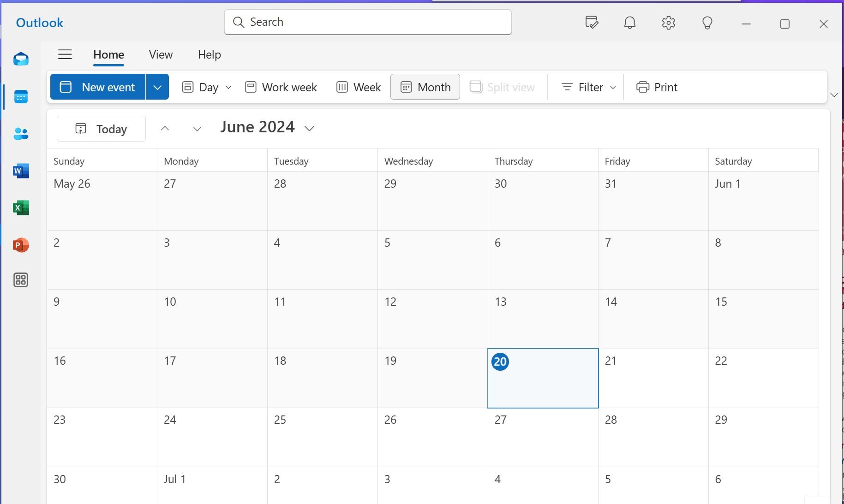Open the More apps grid icon

coord(21,280)
